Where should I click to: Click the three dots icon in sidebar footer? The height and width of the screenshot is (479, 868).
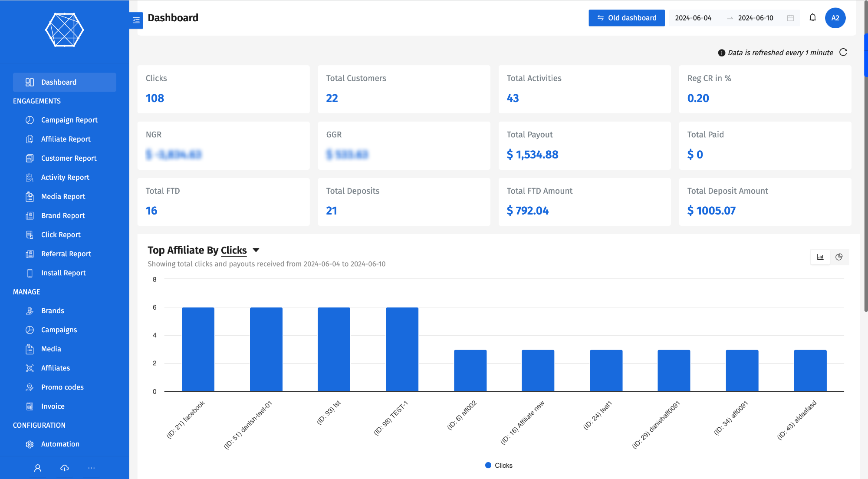click(x=91, y=468)
